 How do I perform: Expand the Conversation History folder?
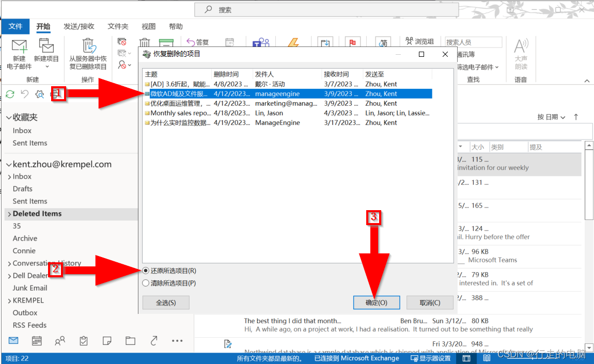9,264
